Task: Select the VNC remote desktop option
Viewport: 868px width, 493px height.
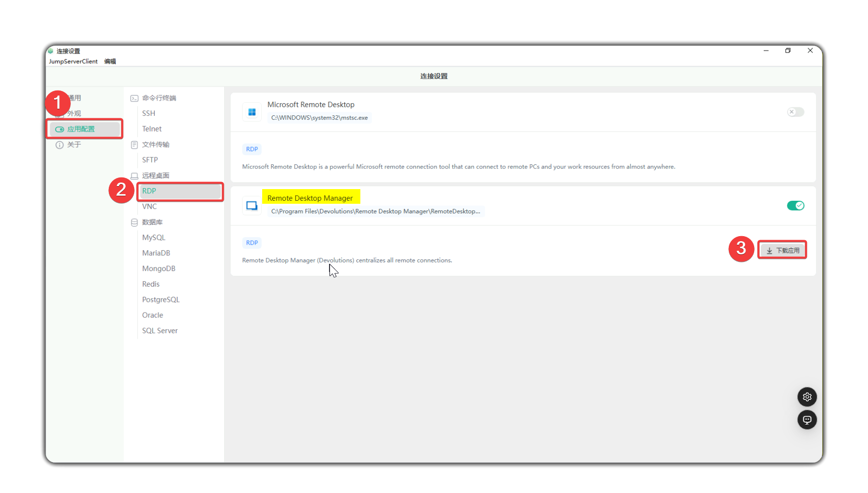Action: (x=149, y=207)
